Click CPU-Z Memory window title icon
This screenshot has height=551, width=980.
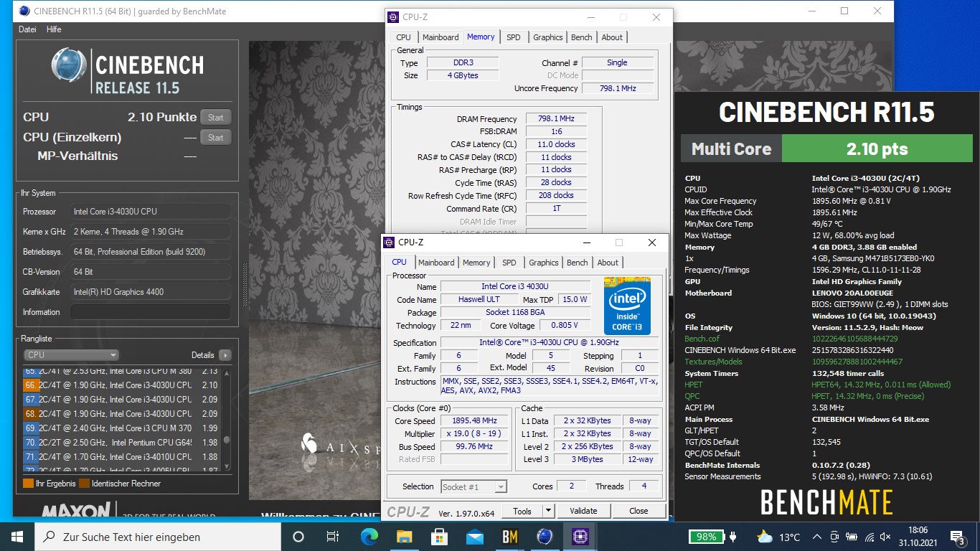(393, 17)
